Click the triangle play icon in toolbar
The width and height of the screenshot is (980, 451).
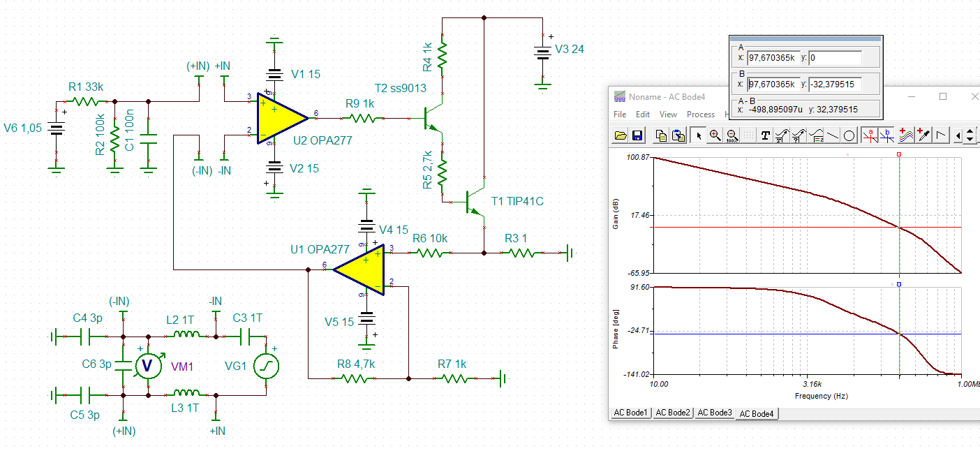[x=940, y=135]
